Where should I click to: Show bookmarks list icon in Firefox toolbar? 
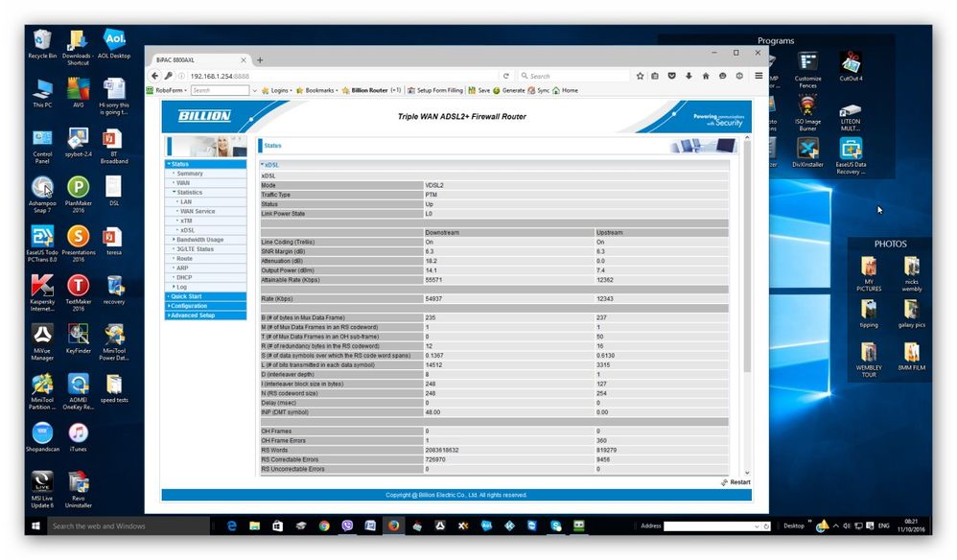click(655, 76)
